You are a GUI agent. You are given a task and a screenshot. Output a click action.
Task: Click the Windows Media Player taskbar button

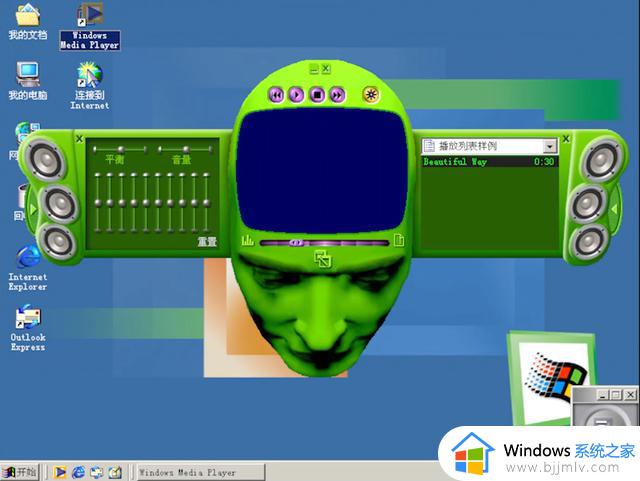click(201, 472)
